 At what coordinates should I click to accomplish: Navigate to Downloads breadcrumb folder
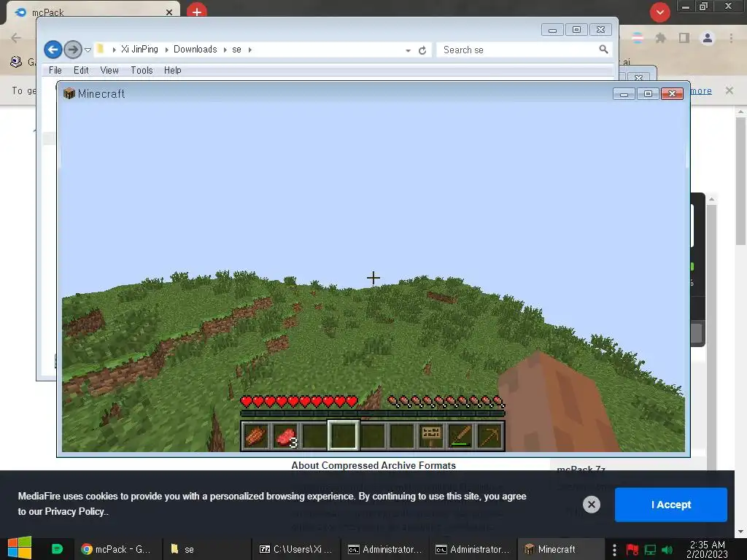195,49
